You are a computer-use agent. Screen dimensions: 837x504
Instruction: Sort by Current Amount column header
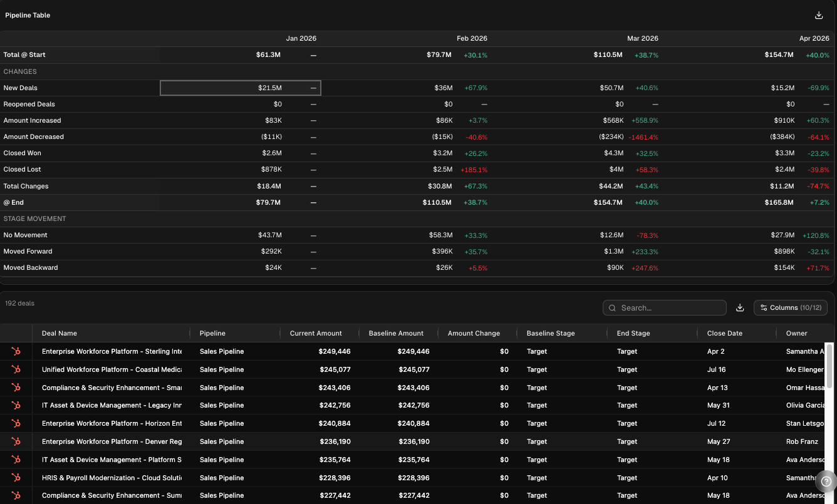click(x=316, y=333)
